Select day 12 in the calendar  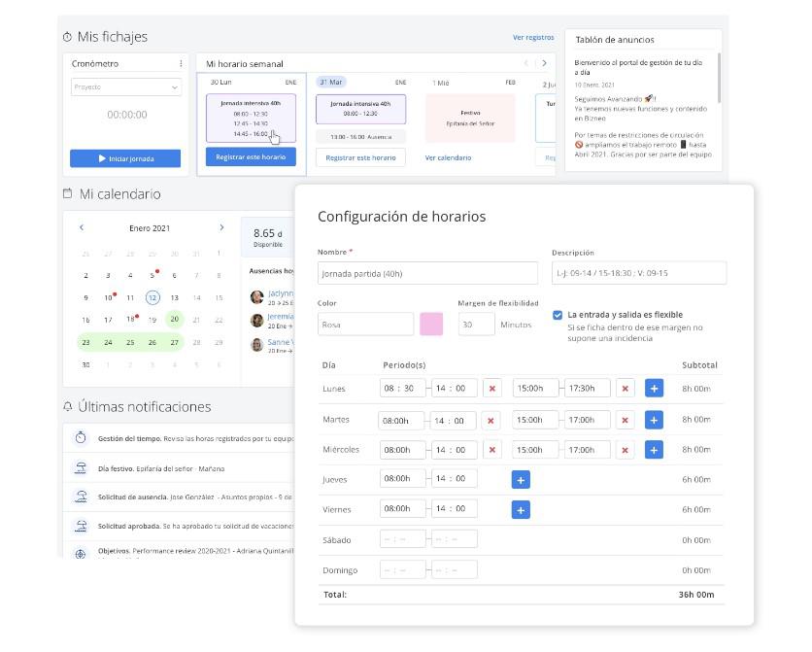coord(152,298)
